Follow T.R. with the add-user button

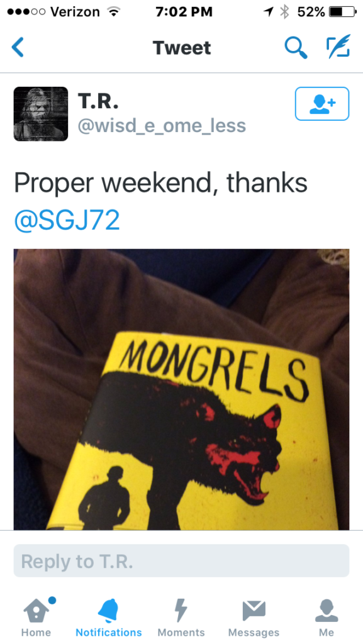pos(322,104)
